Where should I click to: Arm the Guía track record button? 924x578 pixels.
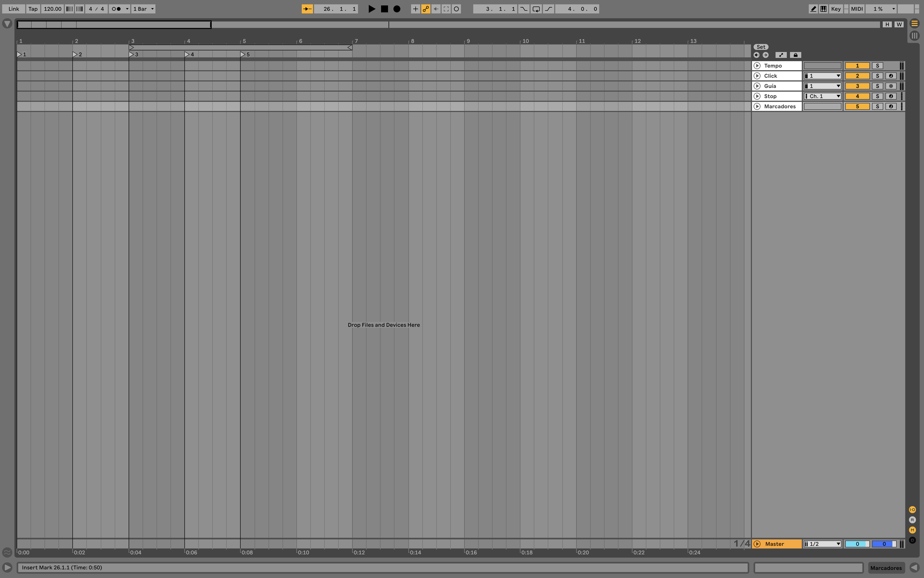(x=891, y=86)
